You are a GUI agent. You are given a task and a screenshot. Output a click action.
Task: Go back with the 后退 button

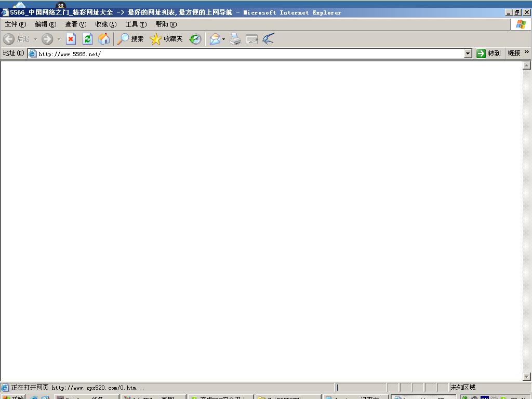pos(16,39)
